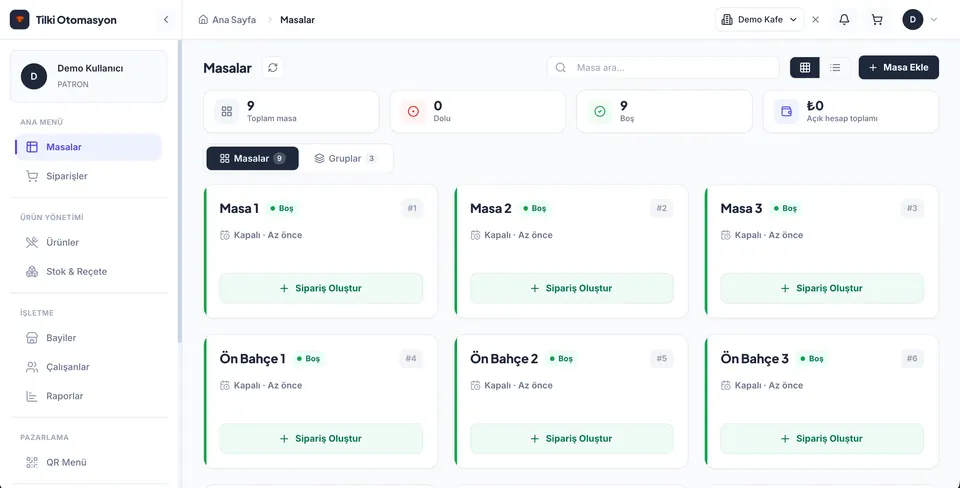Click the Çalışanlar people icon
The height and width of the screenshot is (488, 960).
[32, 367]
